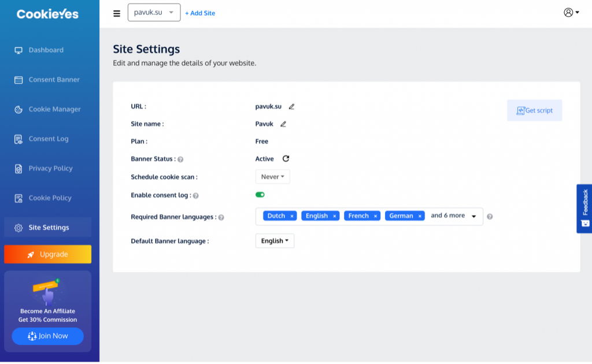Image resolution: width=592 pixels, height=364 pixels.
Task: Open the Feedback side tab
Action: coord(584,209)
